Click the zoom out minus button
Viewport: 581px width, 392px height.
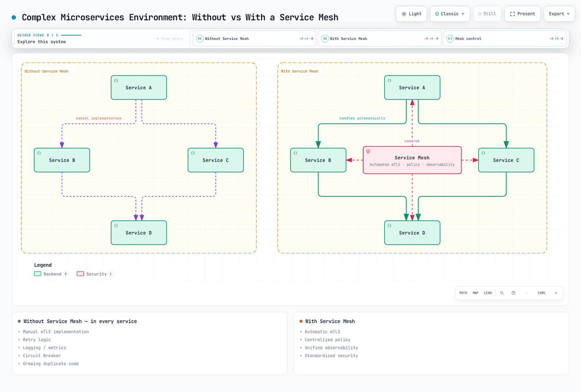(x=527, y=293)
